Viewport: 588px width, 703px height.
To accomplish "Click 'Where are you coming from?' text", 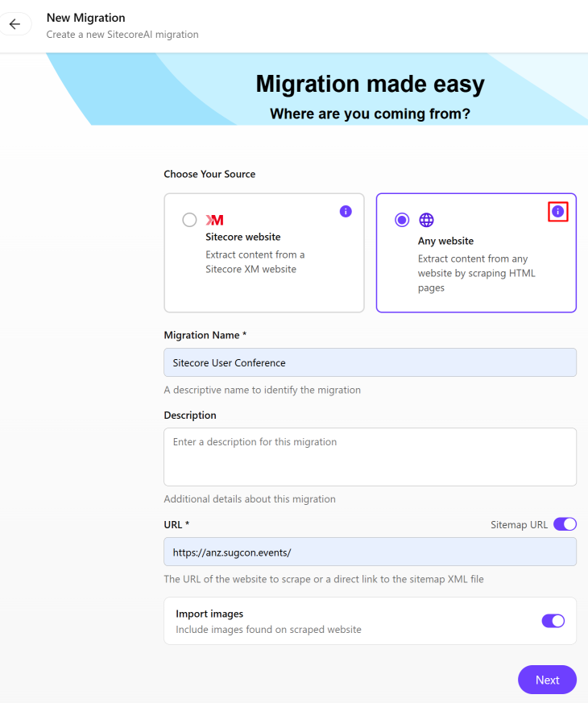I will click(370, 114).
